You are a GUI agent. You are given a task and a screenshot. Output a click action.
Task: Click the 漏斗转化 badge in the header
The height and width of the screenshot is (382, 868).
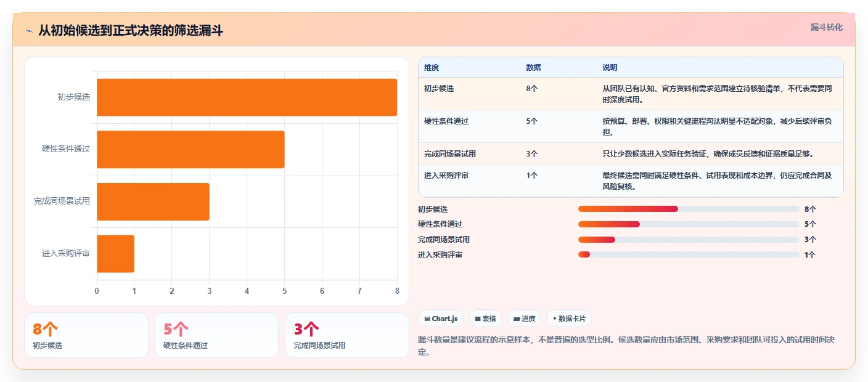[826, 27]
